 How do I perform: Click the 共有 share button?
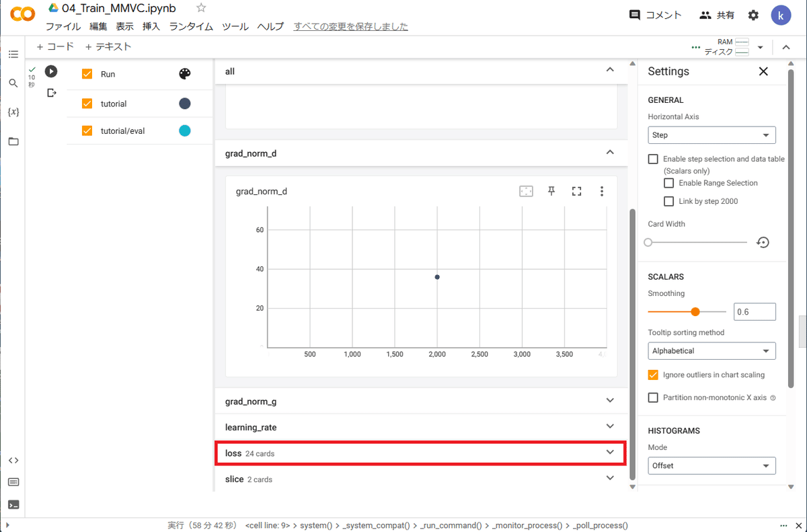[x=717, y=15]
